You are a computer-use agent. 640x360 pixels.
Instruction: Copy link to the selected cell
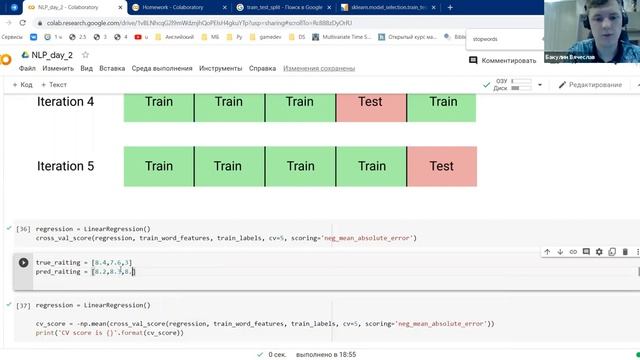pyautogui.click(x=573, y=252)
